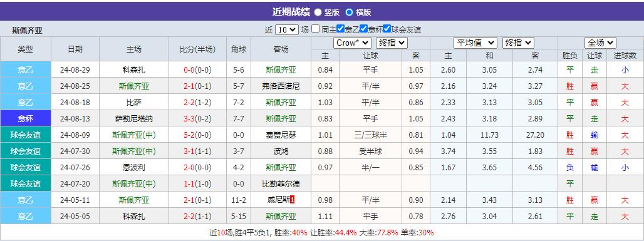Click the corner count 5-15
This screenshot has width=644, height=241.
(239, 217)
